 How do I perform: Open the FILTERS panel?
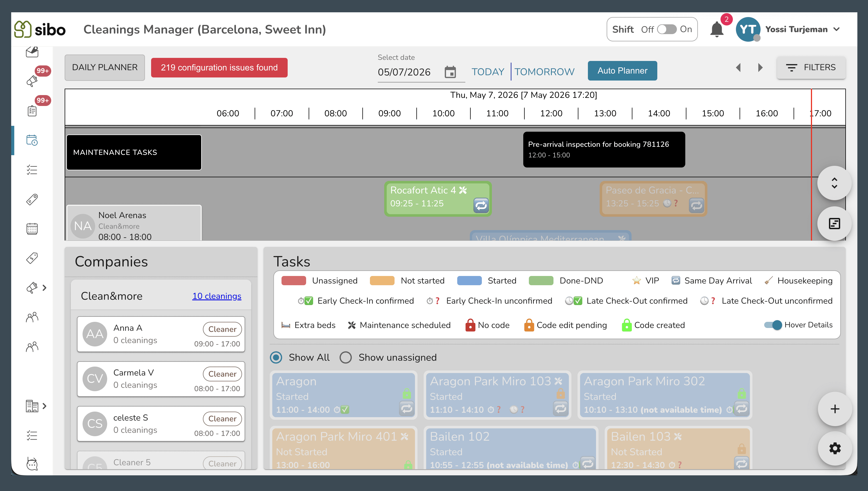[811, 67]
